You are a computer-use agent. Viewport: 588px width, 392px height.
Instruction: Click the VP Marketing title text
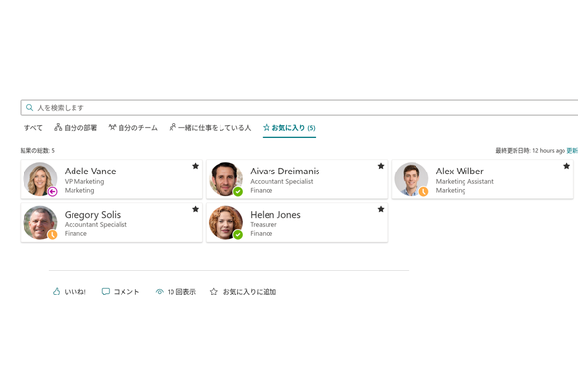(x=84, y=181)
